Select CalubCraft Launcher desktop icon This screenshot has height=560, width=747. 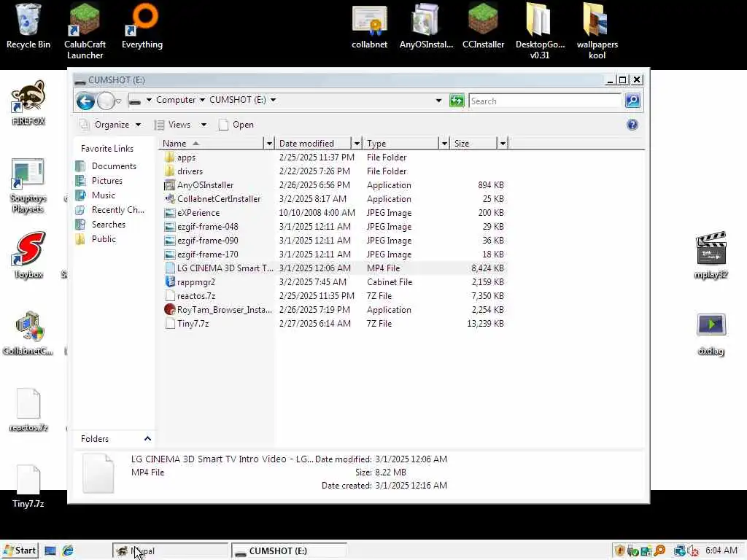point(85,31)
